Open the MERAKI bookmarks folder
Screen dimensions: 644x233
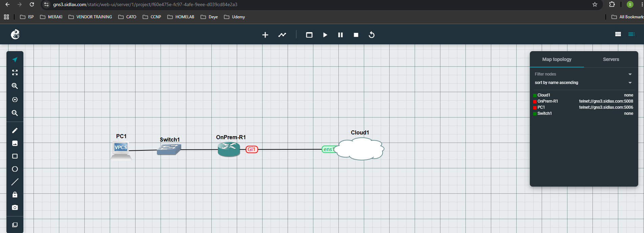pos(51,17)
